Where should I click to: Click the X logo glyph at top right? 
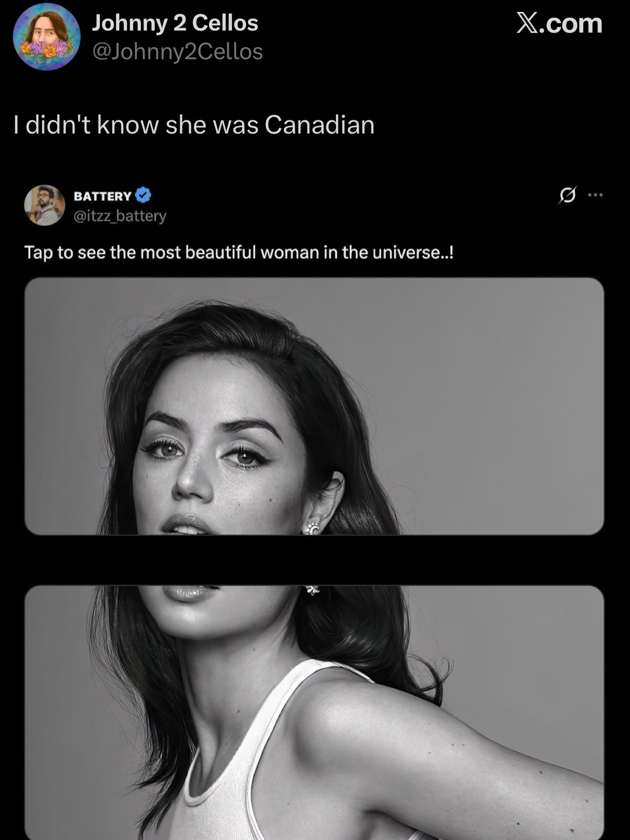[x=528, y=23]
